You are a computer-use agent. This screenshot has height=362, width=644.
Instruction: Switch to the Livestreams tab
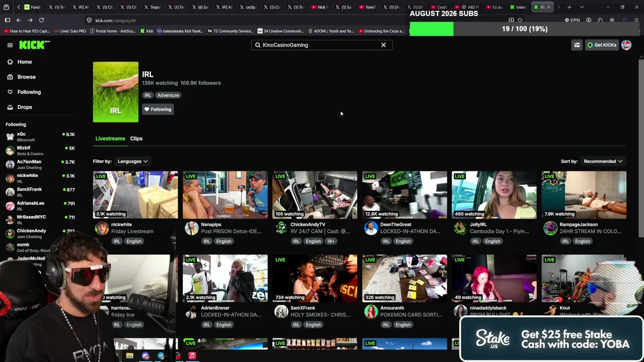tap(110, 138)
